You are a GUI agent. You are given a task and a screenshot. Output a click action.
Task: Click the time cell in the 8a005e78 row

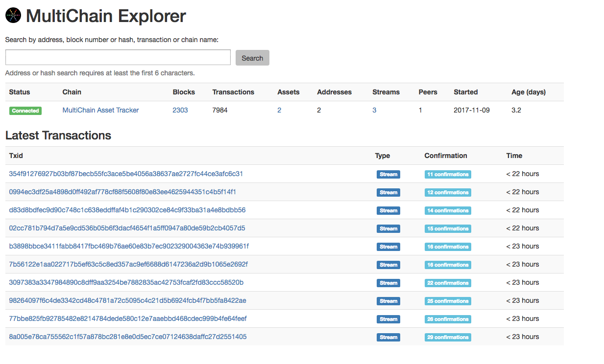pyautogui.click(x=523, y=337)
